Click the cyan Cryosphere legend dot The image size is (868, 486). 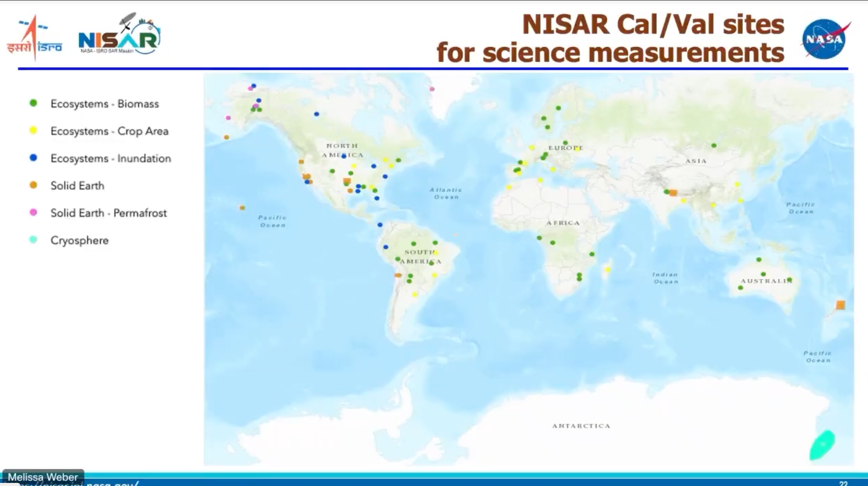(x=33, y=240)
